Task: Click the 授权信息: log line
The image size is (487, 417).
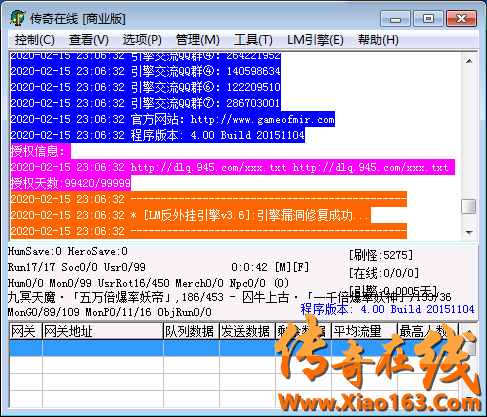Action: pyautogui.click(x=41, y=151)
